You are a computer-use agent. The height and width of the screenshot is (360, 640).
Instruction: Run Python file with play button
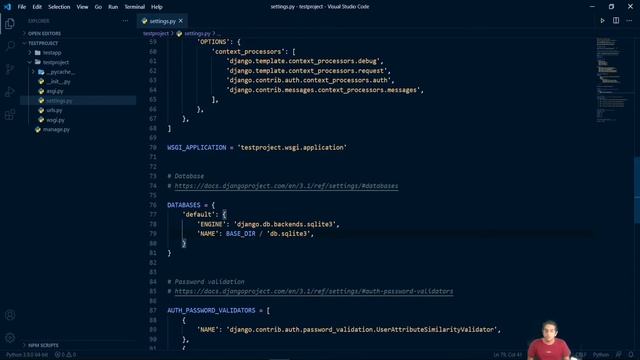tap(602, 21)
